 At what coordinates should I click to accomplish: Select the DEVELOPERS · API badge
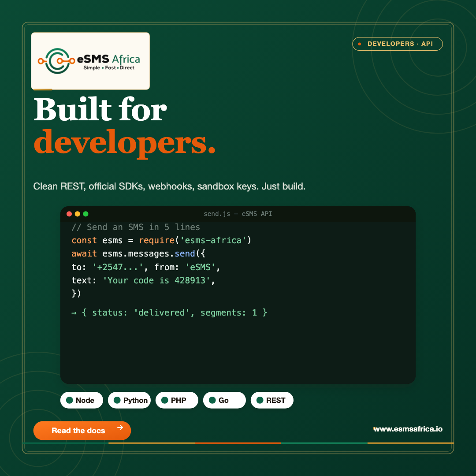click(398, 44)
